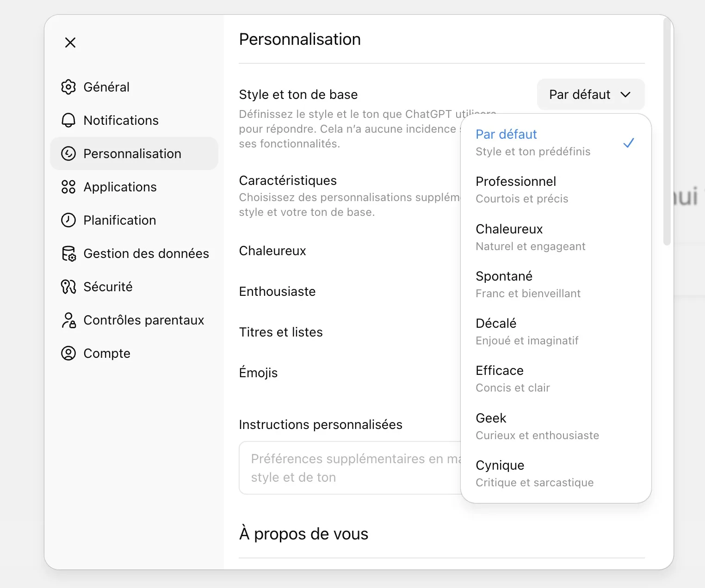Close the settings dialog with the X
Image resolution: width=705 pixels, height=588 pixels.
click(70, 43)
